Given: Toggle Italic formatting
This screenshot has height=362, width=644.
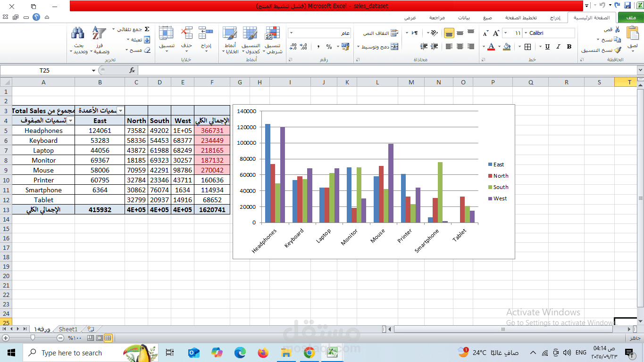Looking at the screenshot, I should [558, 47].
